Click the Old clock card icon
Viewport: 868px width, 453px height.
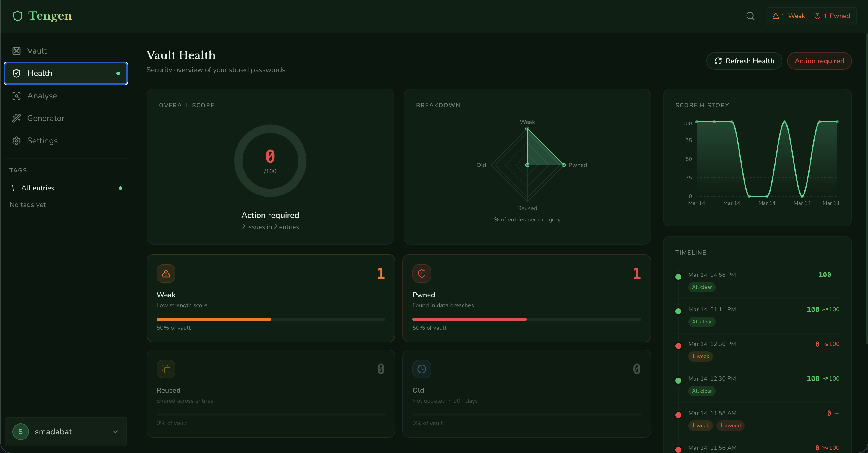[x=422, y=369]
